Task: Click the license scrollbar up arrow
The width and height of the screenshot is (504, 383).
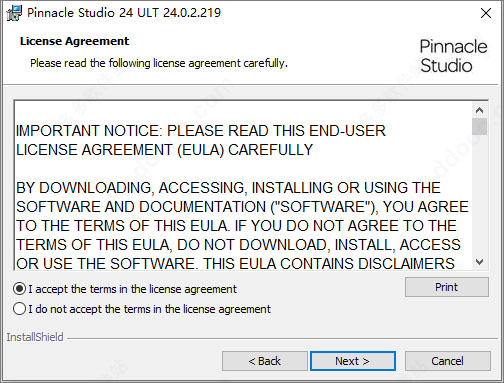Action: (x=479, y=110)
